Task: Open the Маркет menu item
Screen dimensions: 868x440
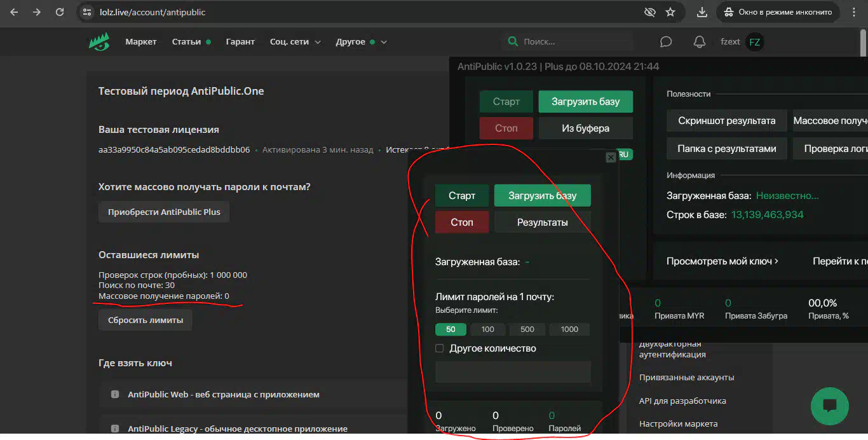Action: pyautogui.click(x=141, y=41)
